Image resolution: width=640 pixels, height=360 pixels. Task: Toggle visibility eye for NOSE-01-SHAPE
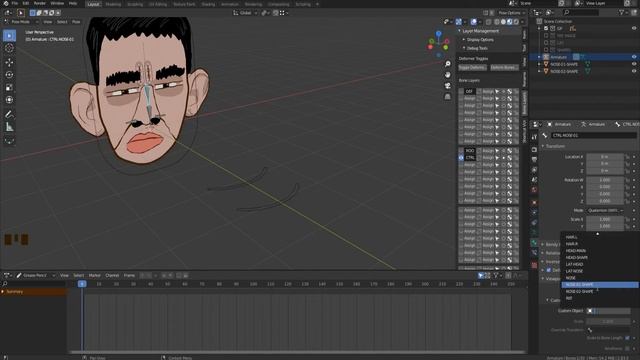pos(634,64)
